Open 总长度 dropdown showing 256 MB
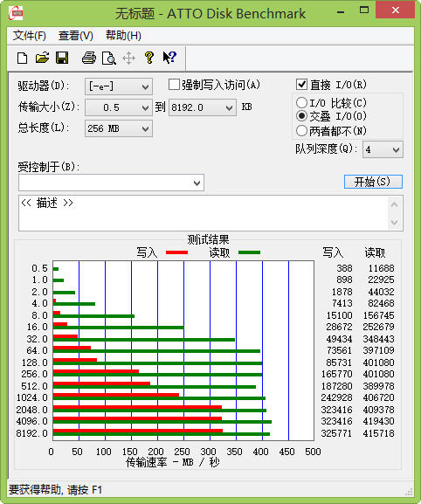This screenshot has height=504, width=421. tap(119, 128)
